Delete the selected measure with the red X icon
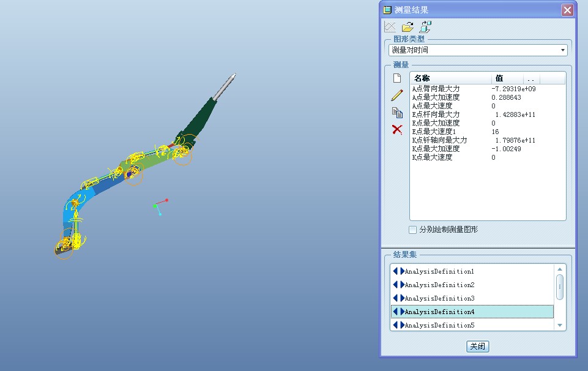Image resolution: width=588 pixels, height=371 pixels. 397,130
